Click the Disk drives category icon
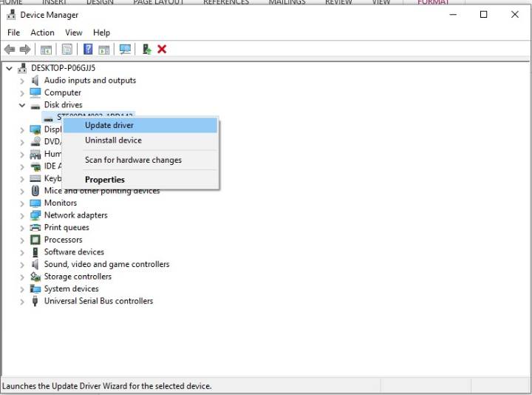The height and width of the screenshot is (395, 532). click(35, 106)
